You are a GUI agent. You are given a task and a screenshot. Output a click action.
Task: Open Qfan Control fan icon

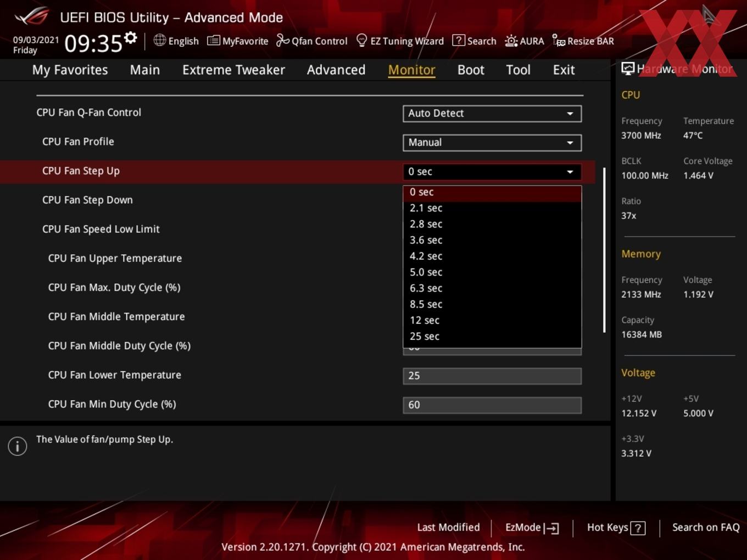282,41
